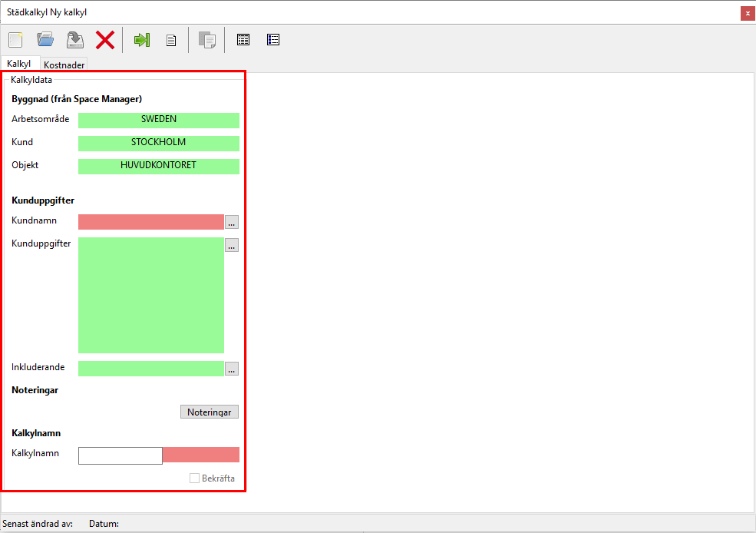Close the Städkalkyl window
The height and width of the screenshot is (533, 756).
point(747,13)
